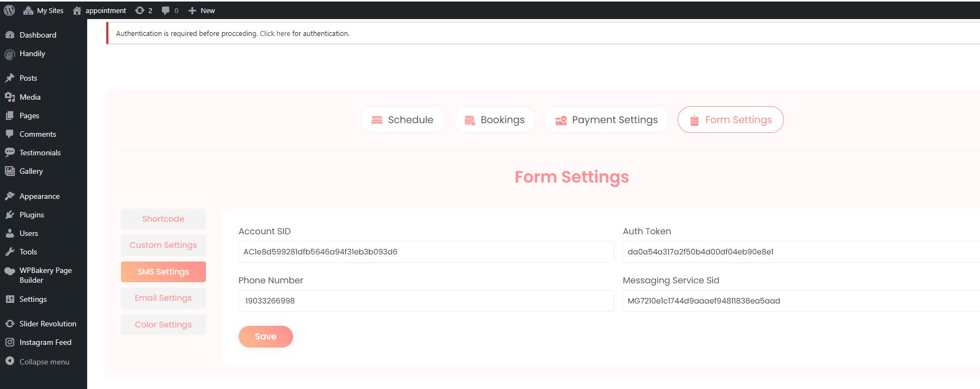Open the updates icon in admin bar
Viewport: 980px width, 389px height.
[x=140, y=10]
